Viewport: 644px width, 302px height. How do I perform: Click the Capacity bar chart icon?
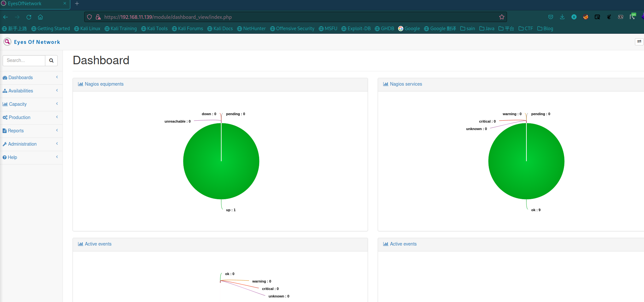tap(5, 104)
